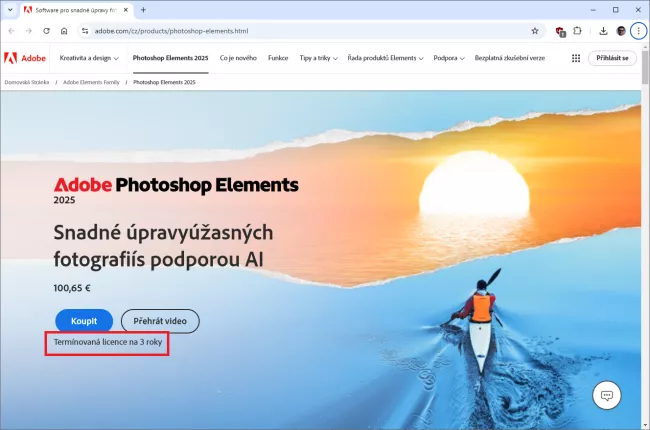The height and width of the screenshot is (430, 650).
Task: Open a new browser tab
Action: [143, 10]
